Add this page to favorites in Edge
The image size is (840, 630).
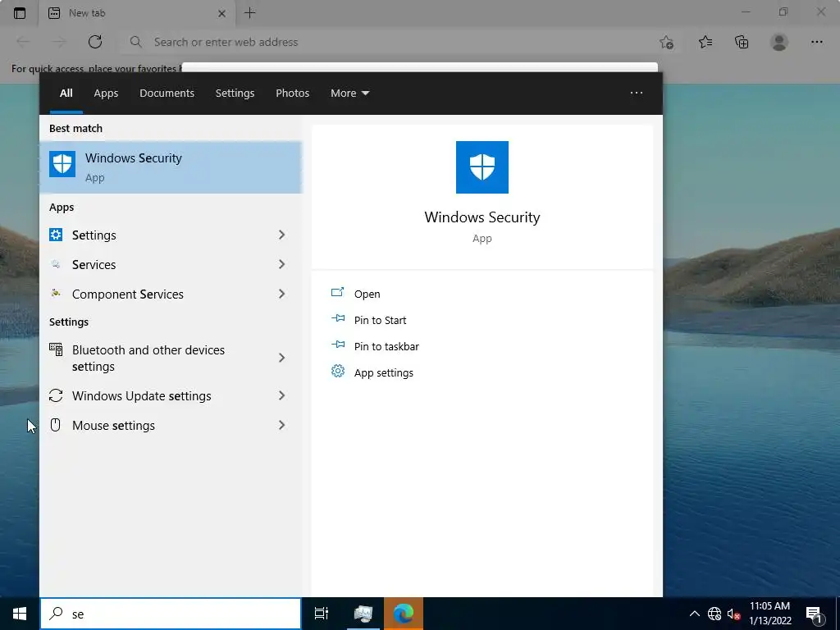666,42
